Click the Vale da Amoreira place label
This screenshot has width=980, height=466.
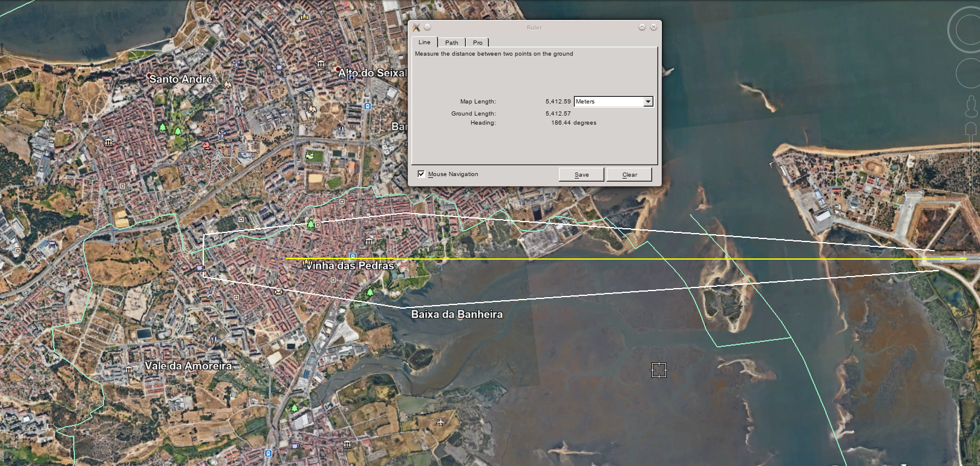pyautogui.click(x=188, y=366)
